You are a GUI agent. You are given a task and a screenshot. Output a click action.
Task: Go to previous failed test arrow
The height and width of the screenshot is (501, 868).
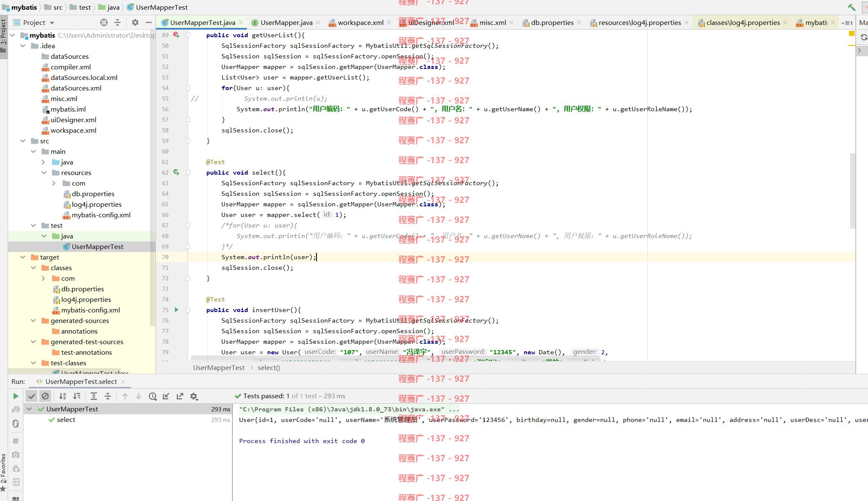pyautogui.click(x=125, y=396)
